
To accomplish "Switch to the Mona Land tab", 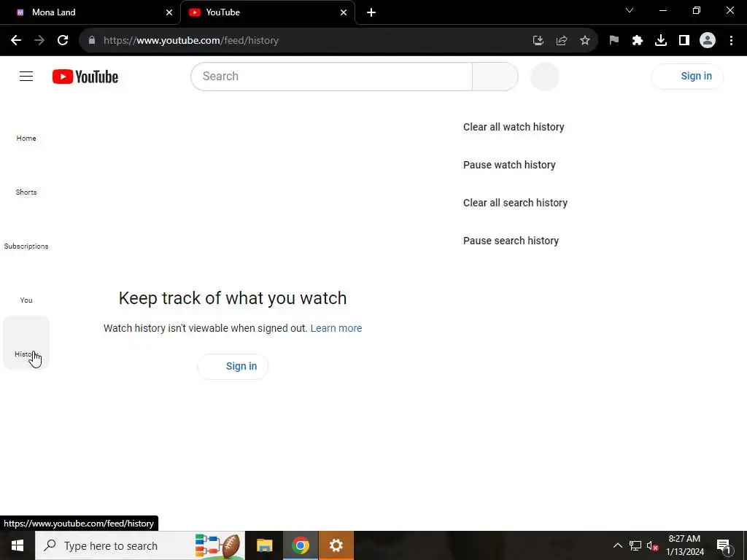I will click(x=90, y=12).
